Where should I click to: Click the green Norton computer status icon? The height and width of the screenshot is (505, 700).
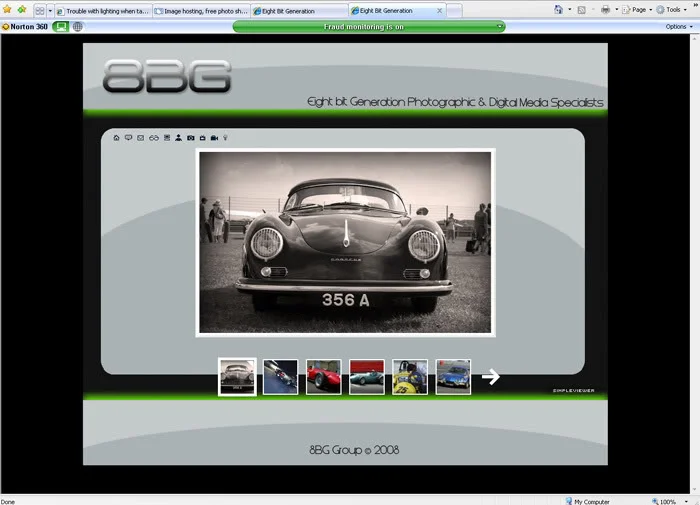tap(60, 27)
